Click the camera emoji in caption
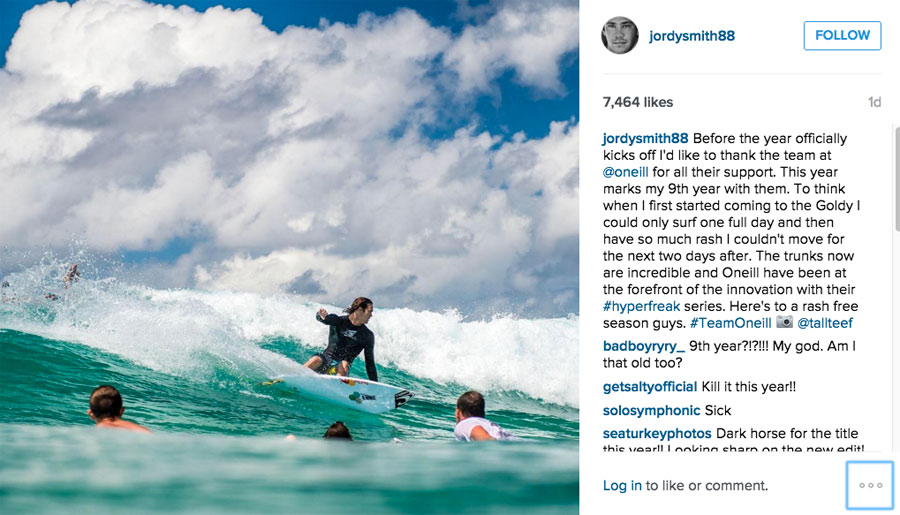Viewport: 900px width, 515px height. 784,322
